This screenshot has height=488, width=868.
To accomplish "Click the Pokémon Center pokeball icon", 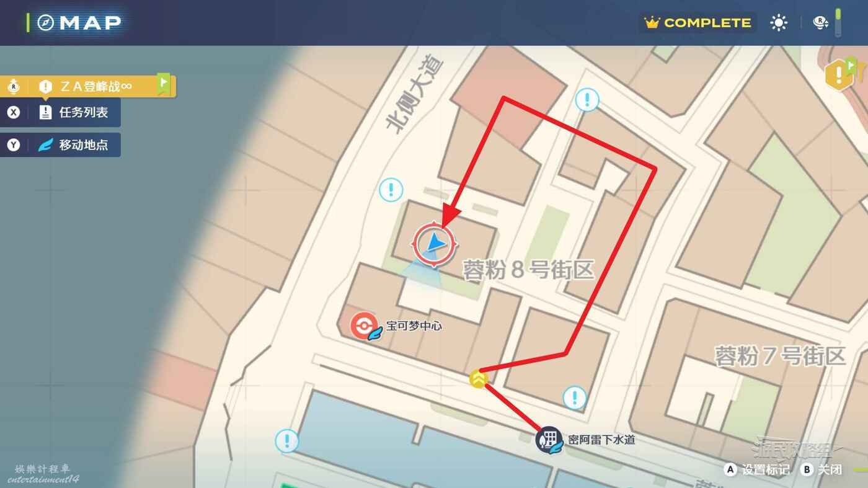I will [364, 326].
